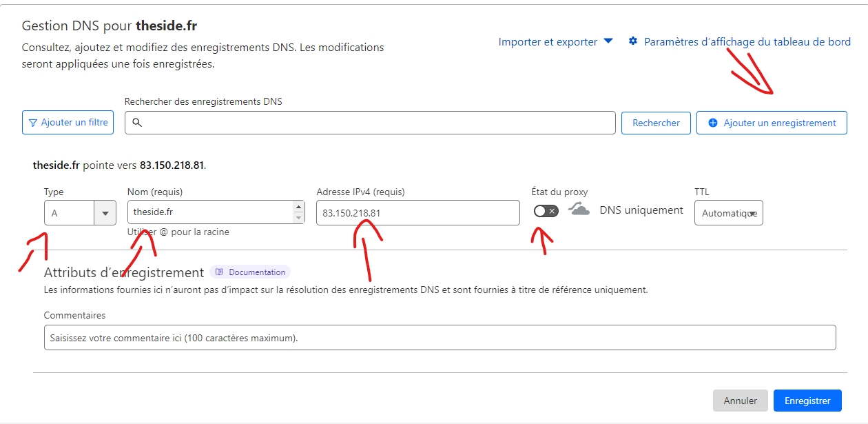868x424 pixels.
Task: Save the DNS record with Enregistrer
Action: tap(807, 401)
